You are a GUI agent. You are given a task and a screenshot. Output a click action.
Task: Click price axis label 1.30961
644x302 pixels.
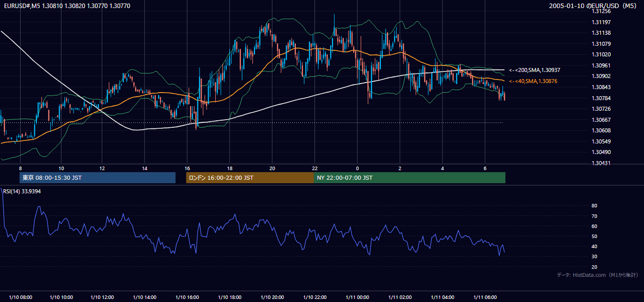point(601,65)
